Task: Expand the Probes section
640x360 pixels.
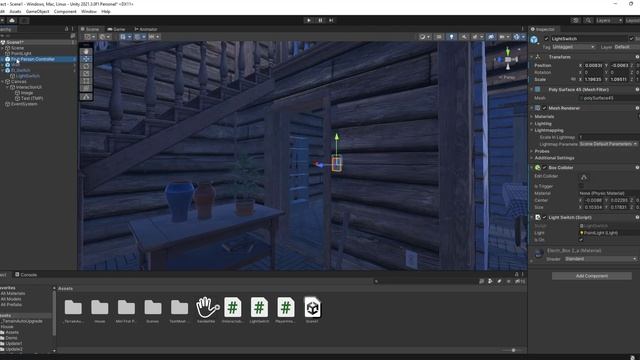Action: coord(532,151)
